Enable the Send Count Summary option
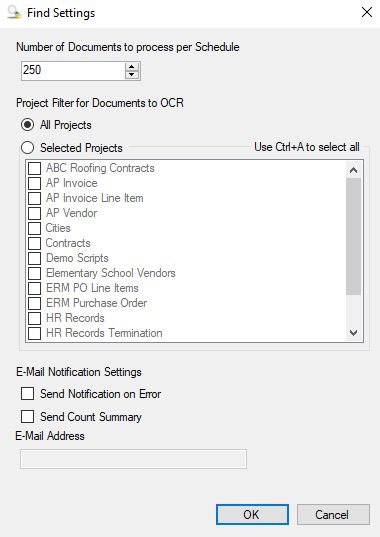 click(x=27, y=417)
